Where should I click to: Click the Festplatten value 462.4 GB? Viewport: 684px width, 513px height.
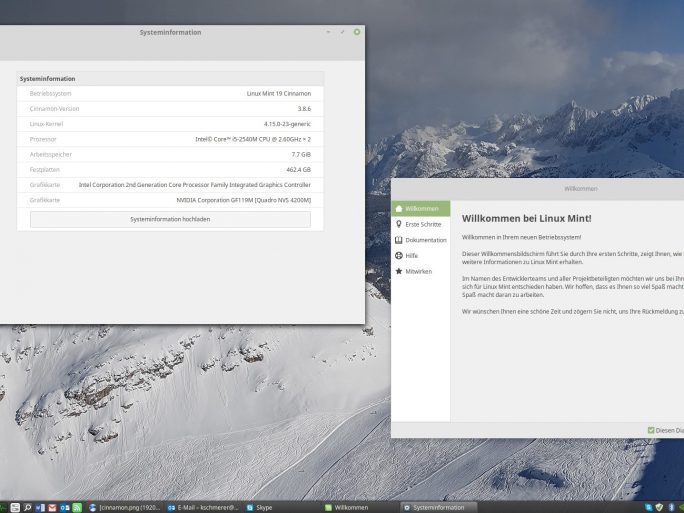[298, 170]
